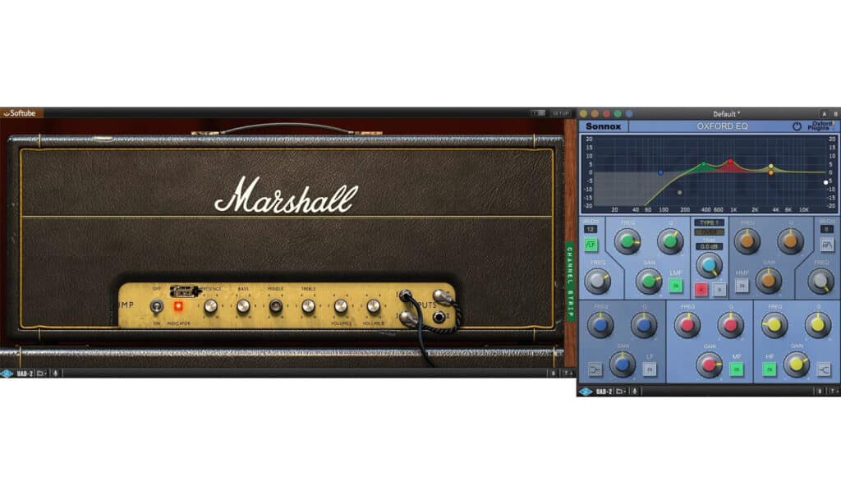Adjust the Presence knob on the amp
Viewport: 841px width, 504px height.
click(x=211, y=306)
